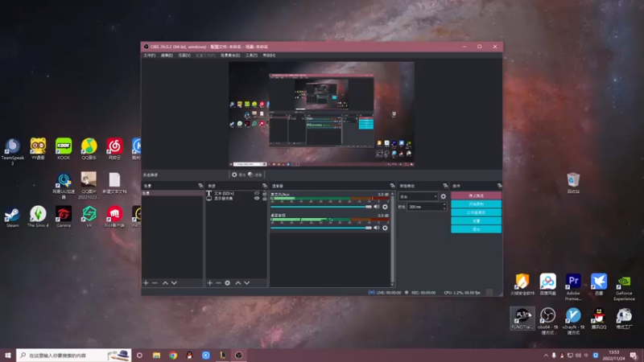
Task: Open the Adobe Premiere desktop shortcut
Action: [x=573, y=286]
